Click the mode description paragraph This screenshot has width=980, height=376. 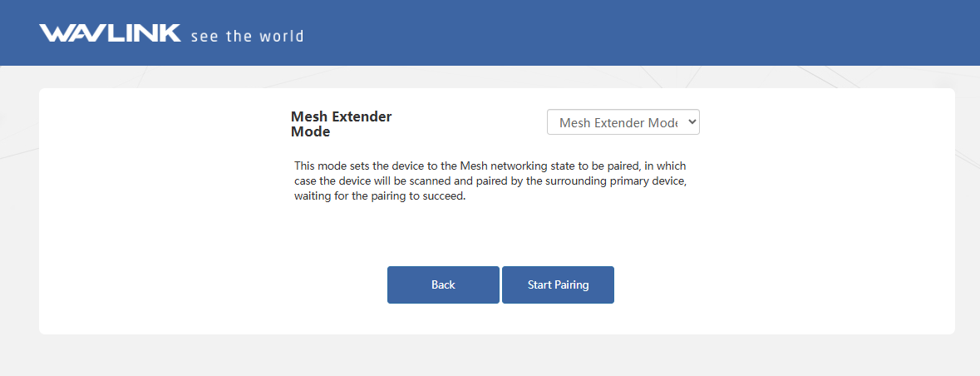(490, 181)
